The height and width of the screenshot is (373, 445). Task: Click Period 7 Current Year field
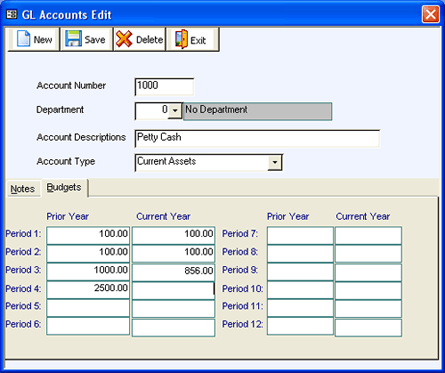[368, 235]
